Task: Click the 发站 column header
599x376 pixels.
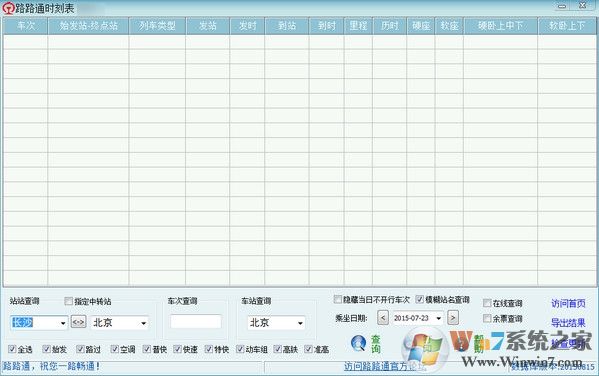Action: coord(208,26)
